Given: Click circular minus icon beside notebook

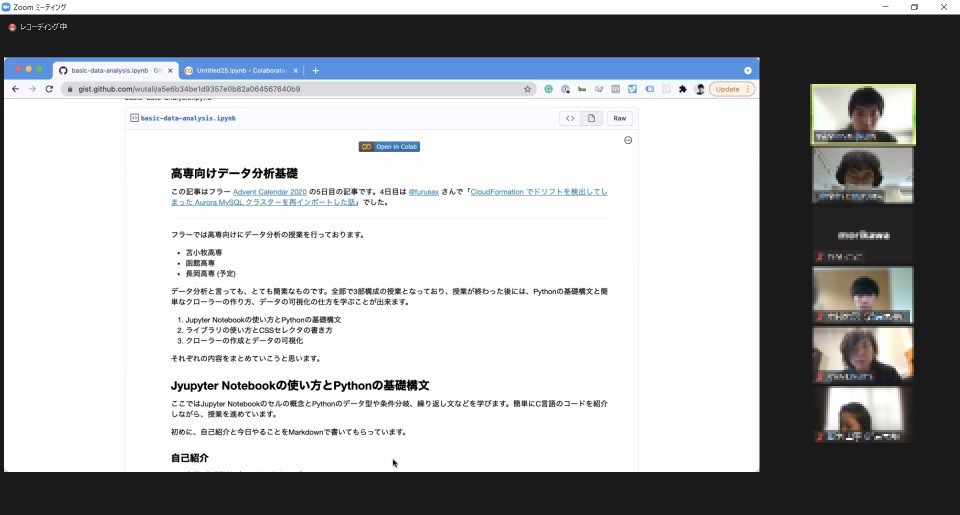Looking at the screenshot, I should coord(628,140).
